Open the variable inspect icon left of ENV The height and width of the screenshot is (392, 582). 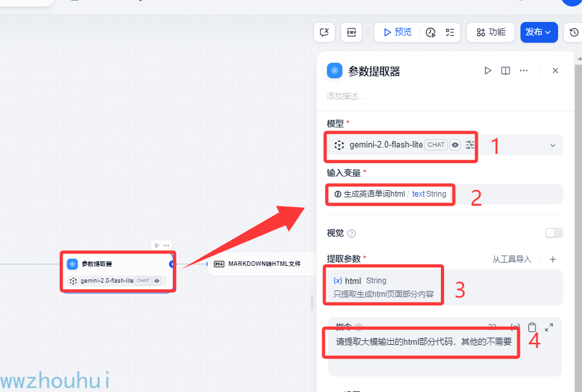[324, 32]
